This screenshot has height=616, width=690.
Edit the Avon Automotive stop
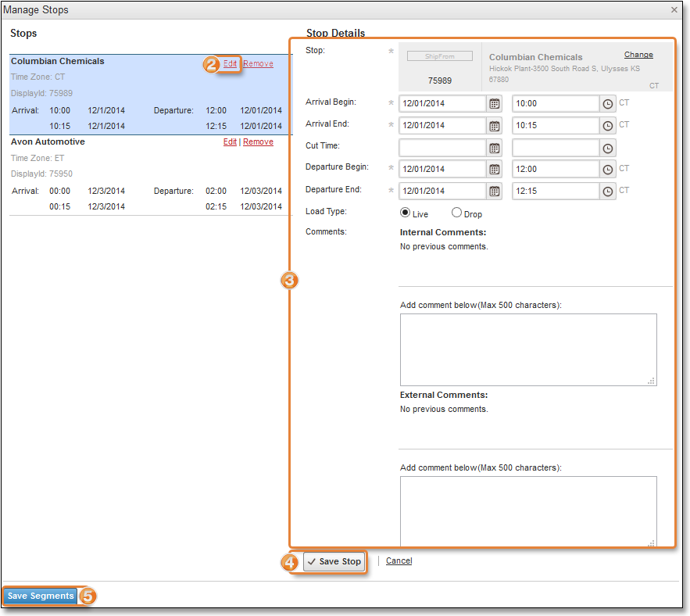230,141
